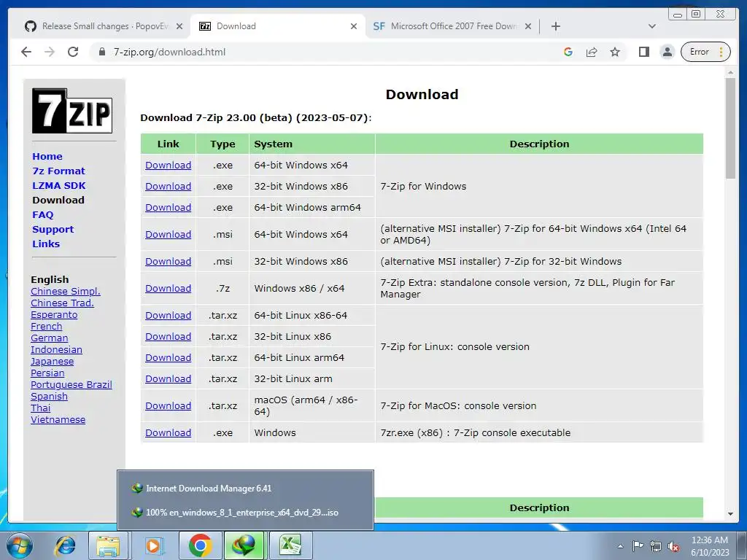747x560 pixels.
Task: Toggle the Chrome side panel icon
Action: pyautogui.click(x=644, y=52)
